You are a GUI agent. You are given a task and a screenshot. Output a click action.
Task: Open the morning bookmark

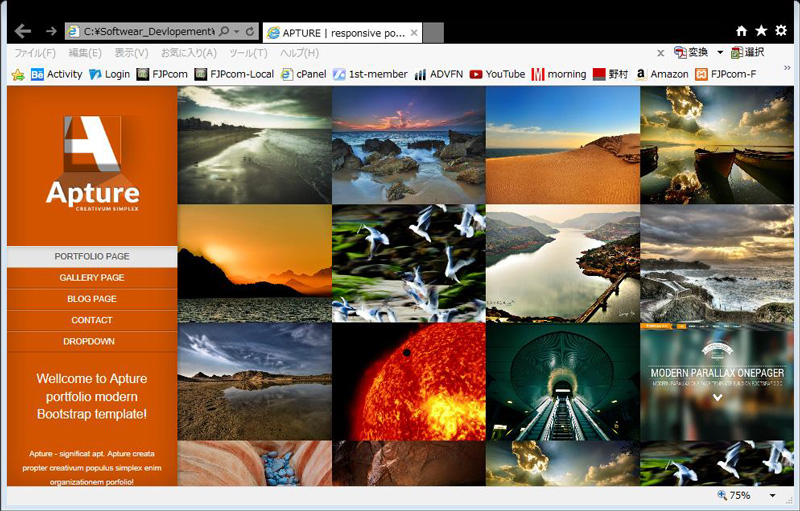tap(559, 74)
